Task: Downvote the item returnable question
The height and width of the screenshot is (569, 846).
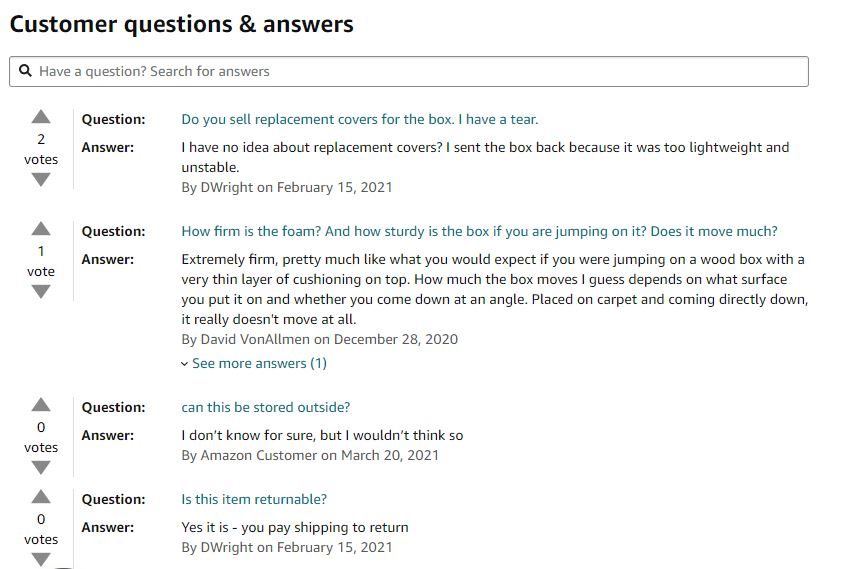Action: (41, 559)
